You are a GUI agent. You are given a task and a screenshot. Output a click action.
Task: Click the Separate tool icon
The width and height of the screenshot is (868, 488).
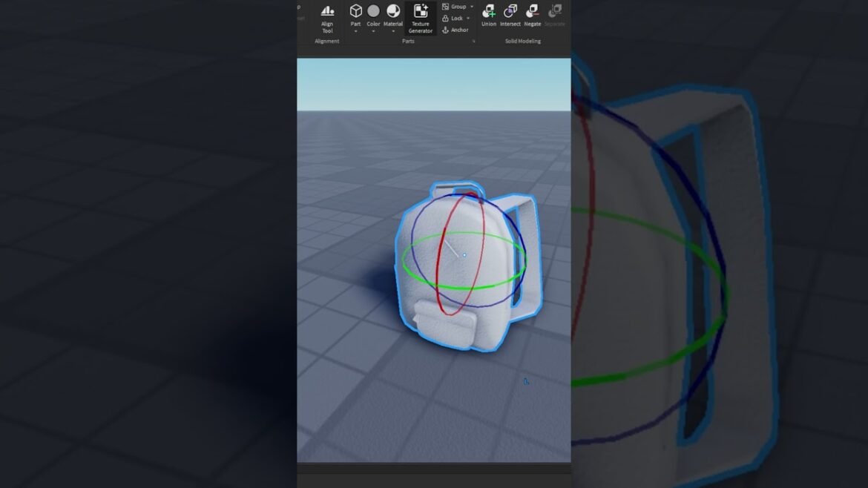(554, 15)
